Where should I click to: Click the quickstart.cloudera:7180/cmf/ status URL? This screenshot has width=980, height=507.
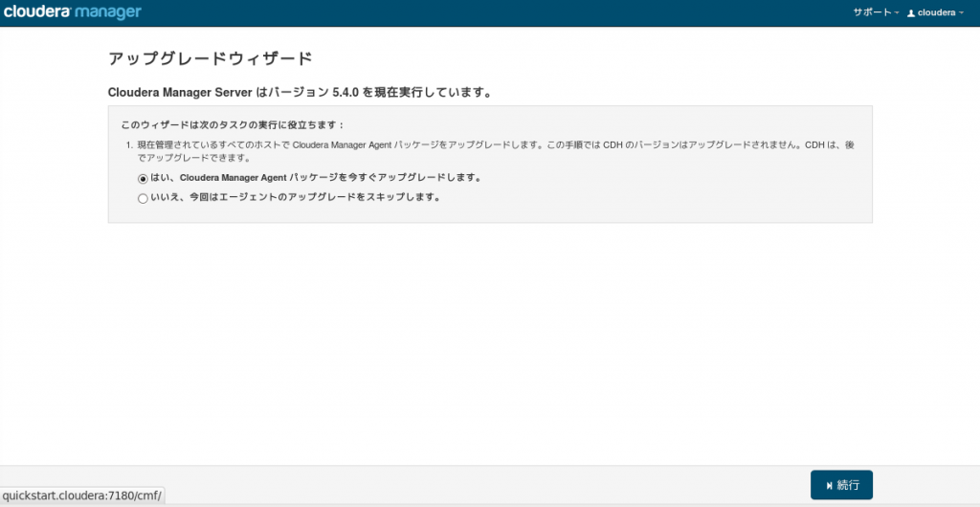click(x=82, y=497)
